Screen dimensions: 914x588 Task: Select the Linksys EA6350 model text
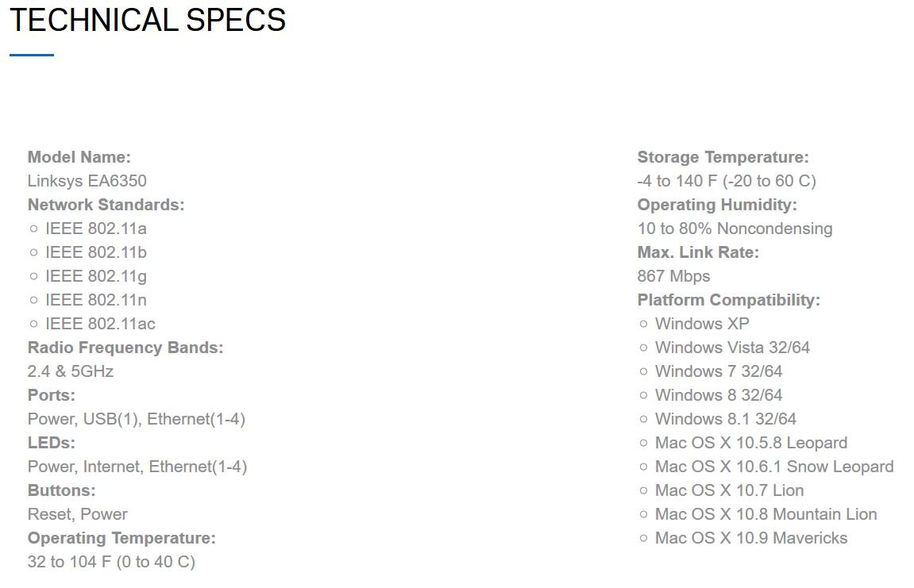[87, 181]
